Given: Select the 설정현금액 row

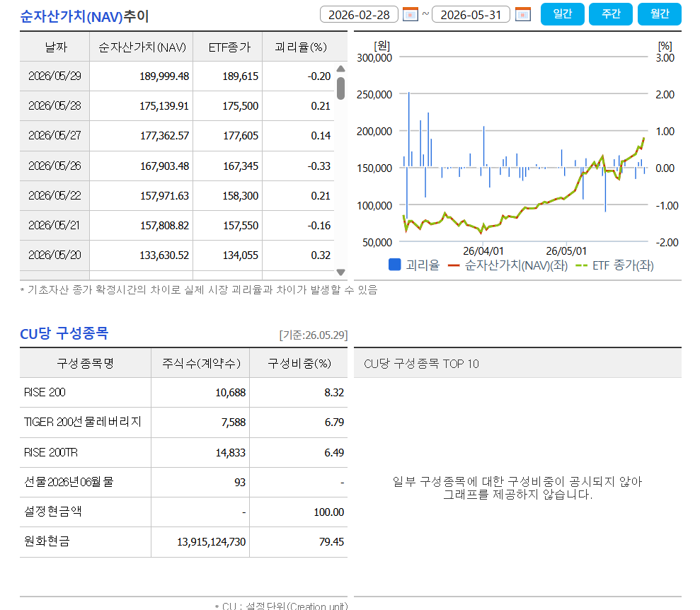Looking at the screenshot, I should tap(183, 512).
